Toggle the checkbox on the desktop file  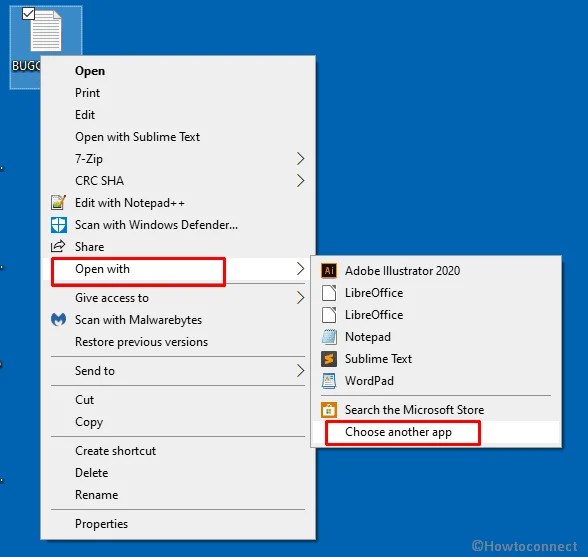click(28, 14)
